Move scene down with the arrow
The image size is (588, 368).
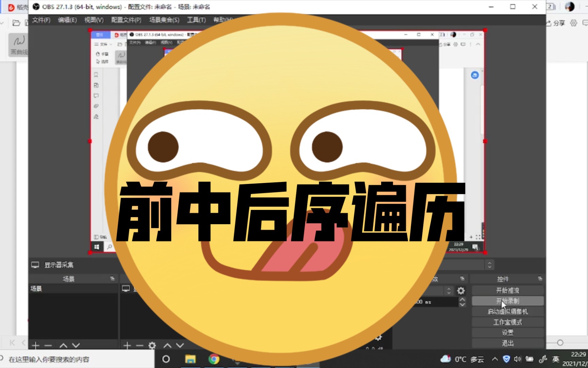tap(76, 346)
